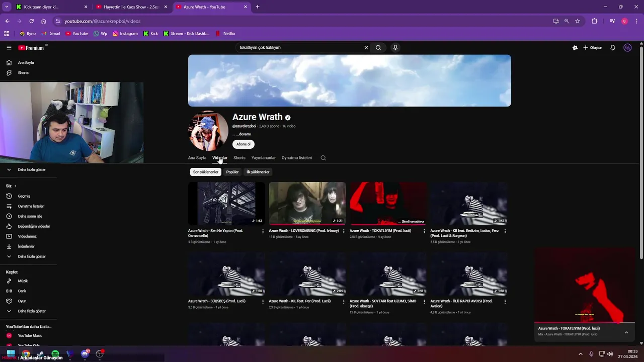644x362 pixels.
Task: Open the TOKATLIYIM video title link
Action: coord(380,231)
